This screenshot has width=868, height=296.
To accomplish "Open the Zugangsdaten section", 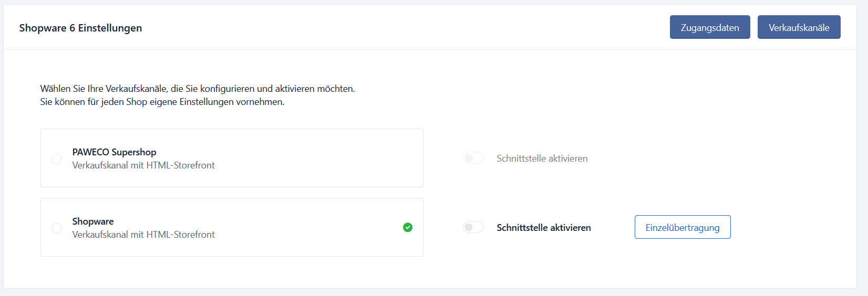I will pos(709,27).
